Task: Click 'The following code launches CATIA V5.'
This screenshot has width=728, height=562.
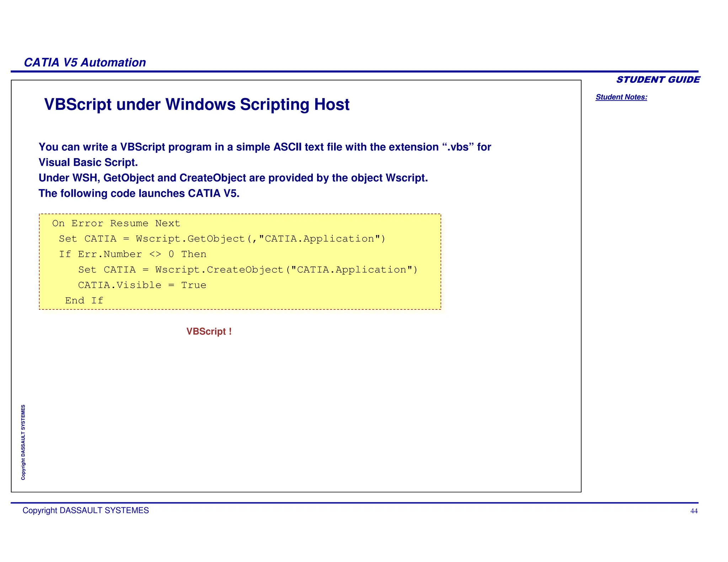Action: [x=139, y=193]
